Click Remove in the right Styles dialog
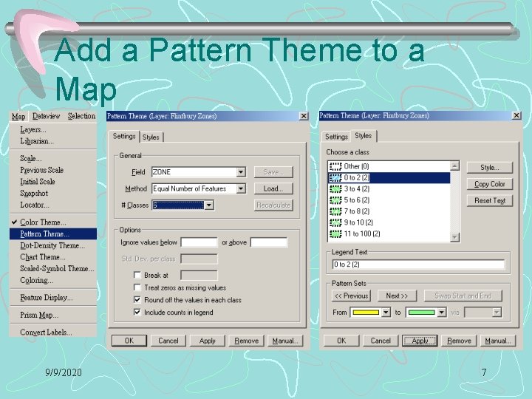Viewport: 532px width, 399px height. [x=459, y=341]
